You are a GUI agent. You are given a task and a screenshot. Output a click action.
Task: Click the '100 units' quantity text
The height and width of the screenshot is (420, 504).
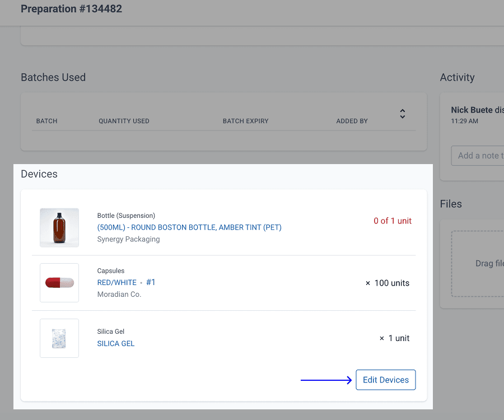pyautogui.click(x=392, y=283)
